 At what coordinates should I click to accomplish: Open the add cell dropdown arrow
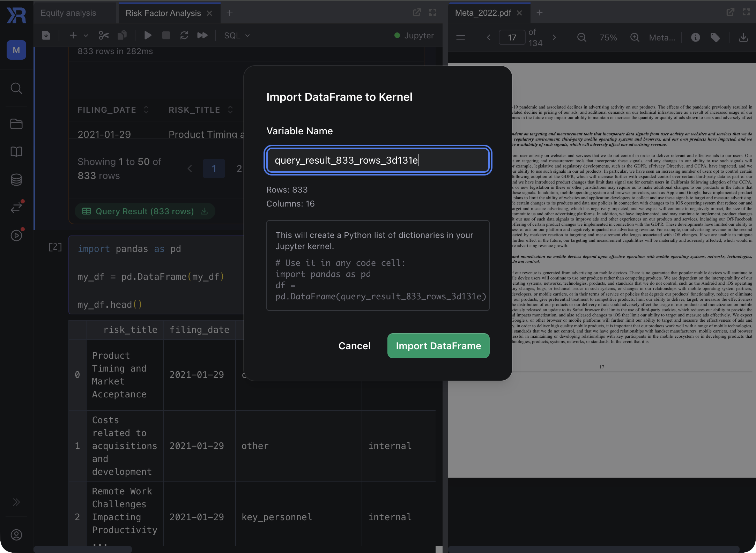86,36
